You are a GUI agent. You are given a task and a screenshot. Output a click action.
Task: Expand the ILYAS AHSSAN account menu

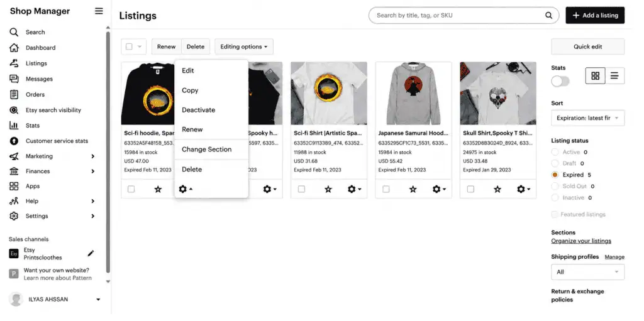[98, 300]
